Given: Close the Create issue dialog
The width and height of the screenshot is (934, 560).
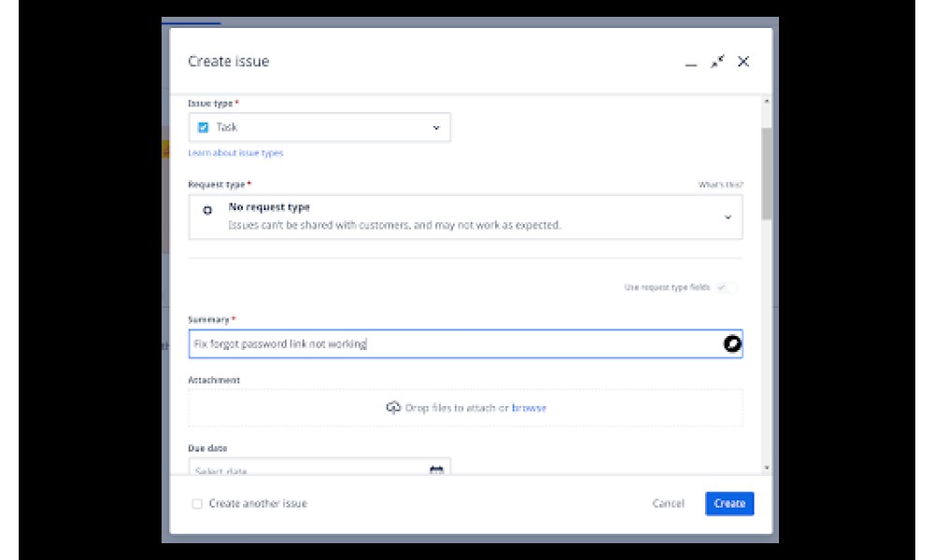Looking at the screenshot, I should 743,62.
